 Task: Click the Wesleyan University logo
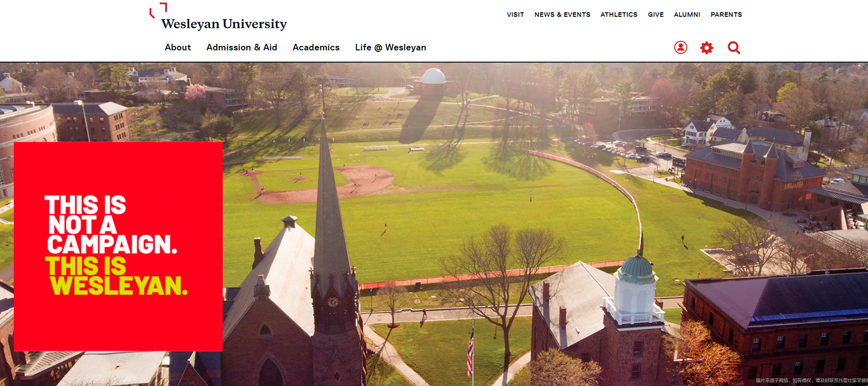(x=218, y=17)
